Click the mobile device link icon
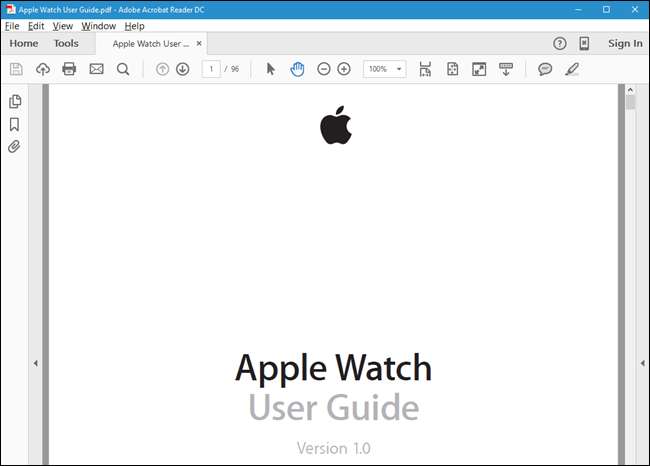 point(584,43)
